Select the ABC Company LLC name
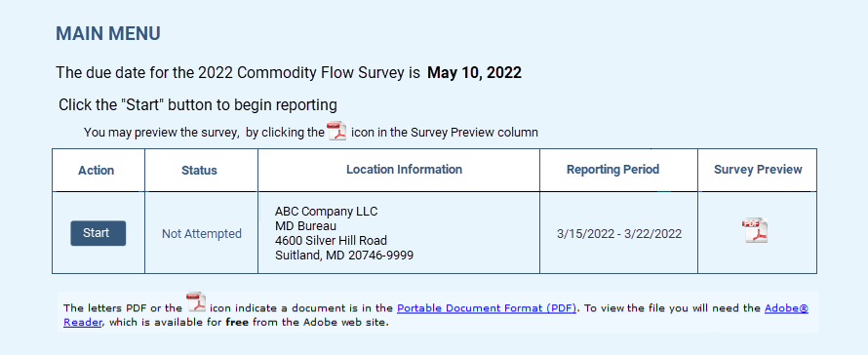This screenshot has height=355, width=868. click(326, 212)
